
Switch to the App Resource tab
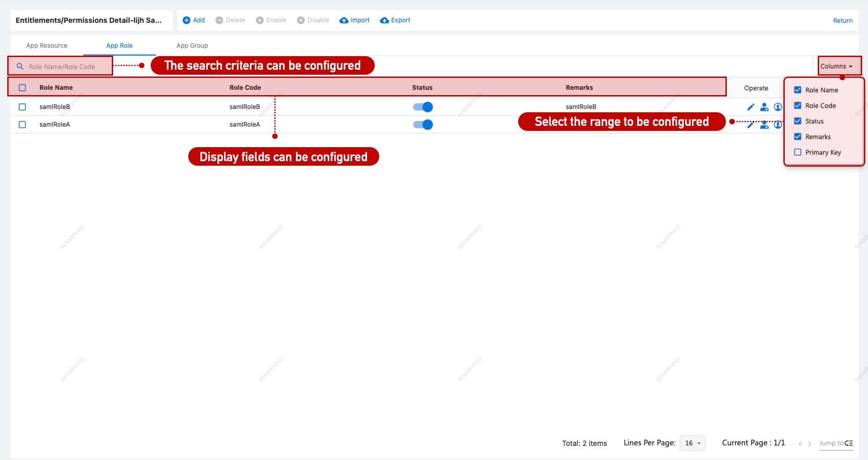(47, 46)
